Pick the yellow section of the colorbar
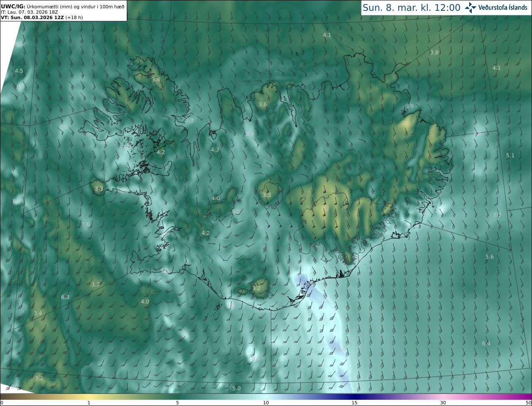The image size is (532, 406). click(89, 396)
